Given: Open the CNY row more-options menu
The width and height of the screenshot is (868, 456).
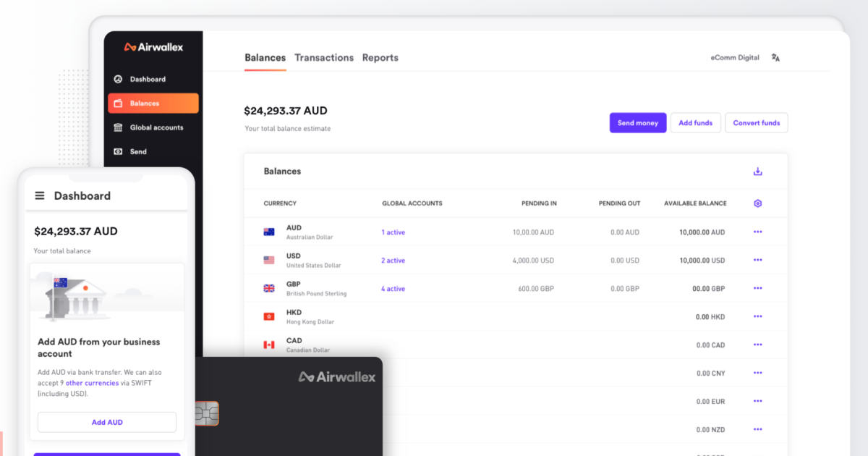Looking at the screenshot, I should click(758, 373).
